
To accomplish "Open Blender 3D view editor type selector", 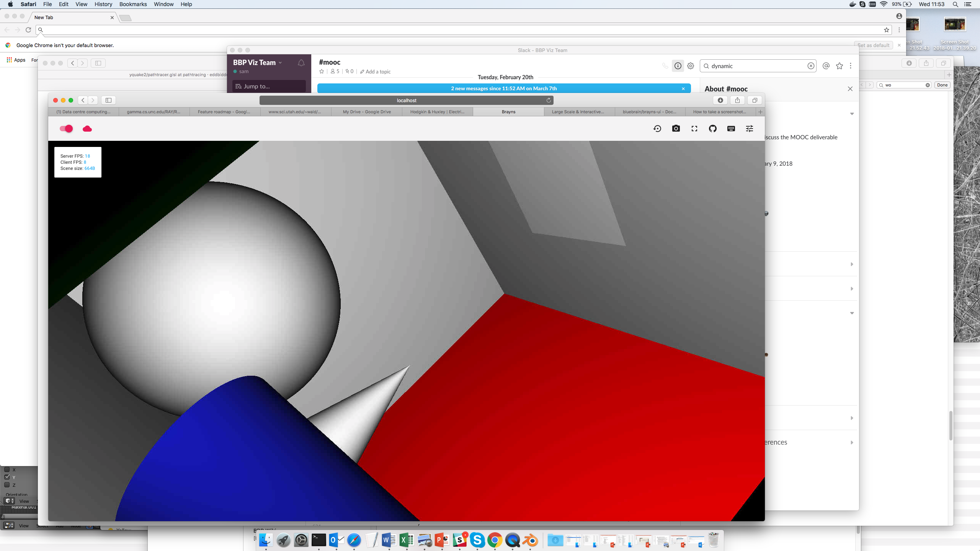I will click(9, 501).
